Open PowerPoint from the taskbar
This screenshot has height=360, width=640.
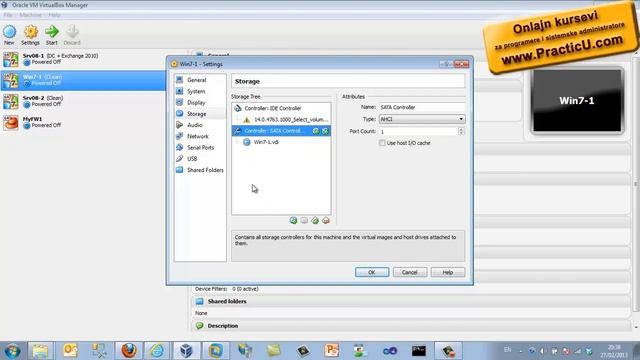(332, 351)
